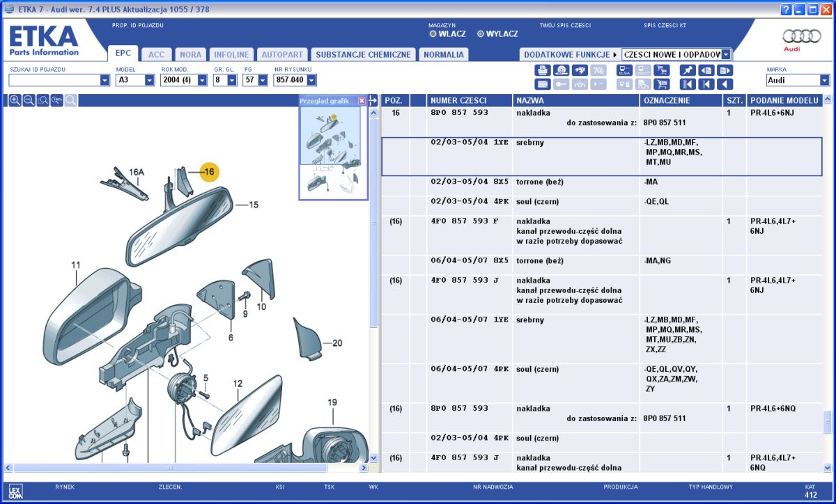
Task: Open the SZUKAJ ID POJAZDU dropdown
Action: (105, 80)
